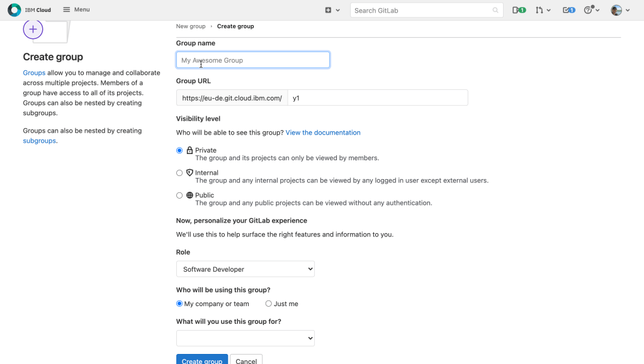This screenshot has width=644, height=364.
Task: Open the To-Do list icon
Action: pyautogui.click(x=568, y=10)
